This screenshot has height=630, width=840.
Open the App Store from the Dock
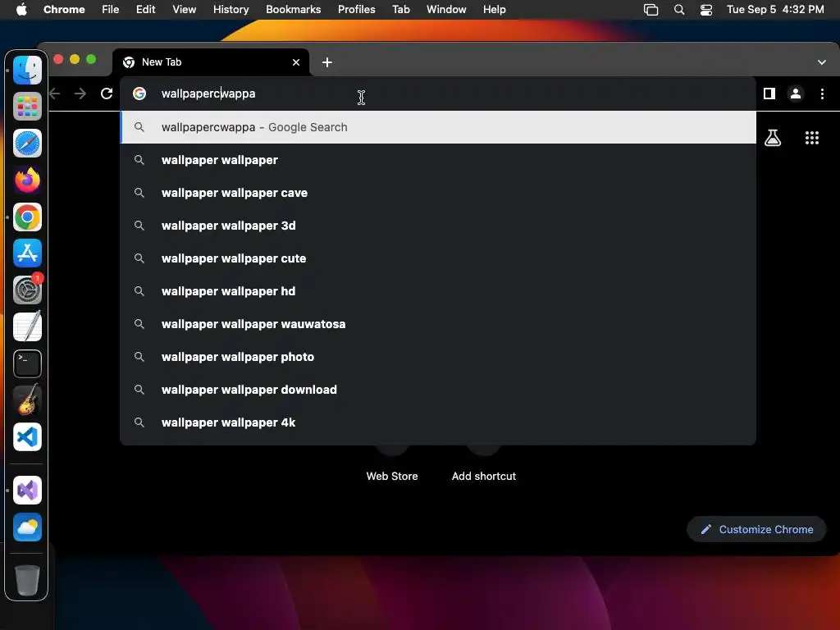click(x=27, y=253)
